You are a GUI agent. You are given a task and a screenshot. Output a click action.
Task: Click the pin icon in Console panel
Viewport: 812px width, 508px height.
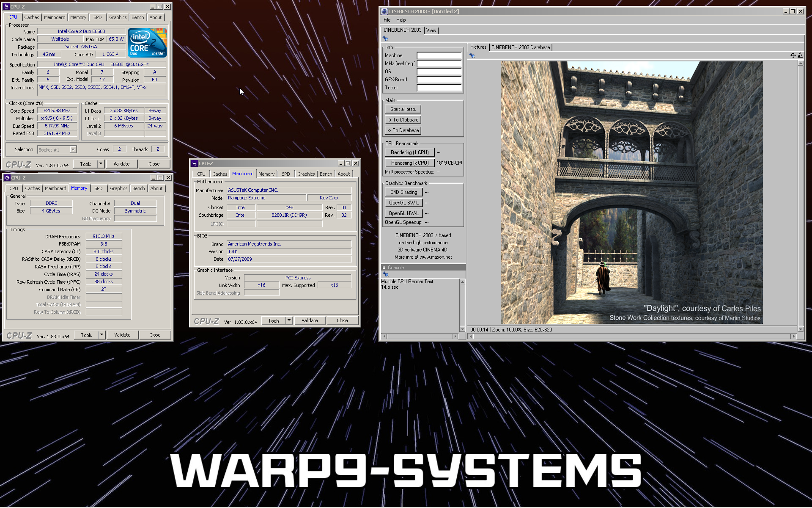click(386, 274)
